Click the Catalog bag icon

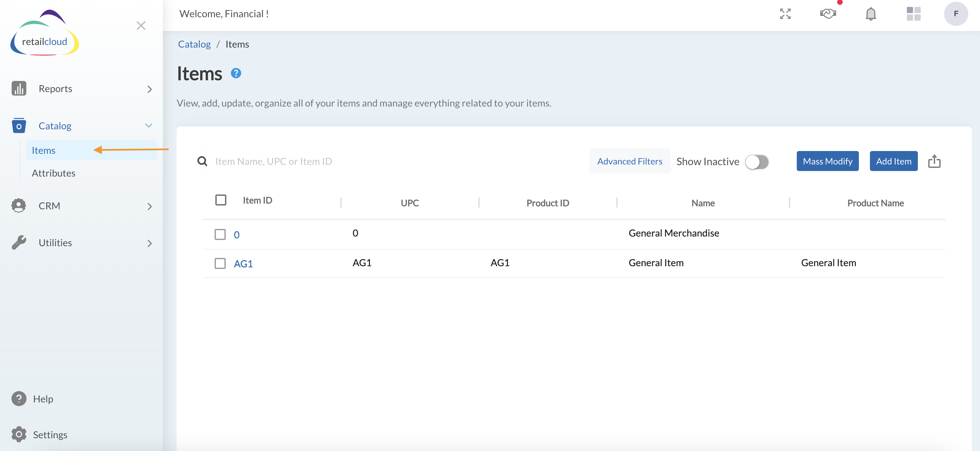(x=19, y=126)
